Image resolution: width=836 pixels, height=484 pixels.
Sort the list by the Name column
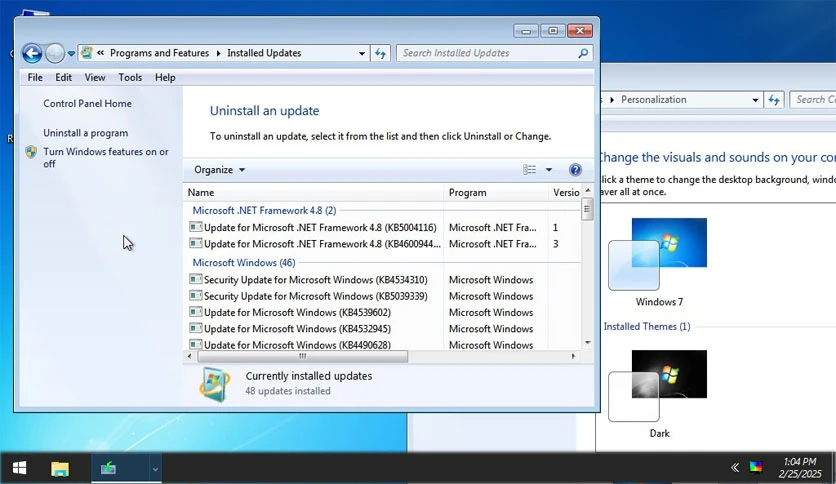point(314,192)
